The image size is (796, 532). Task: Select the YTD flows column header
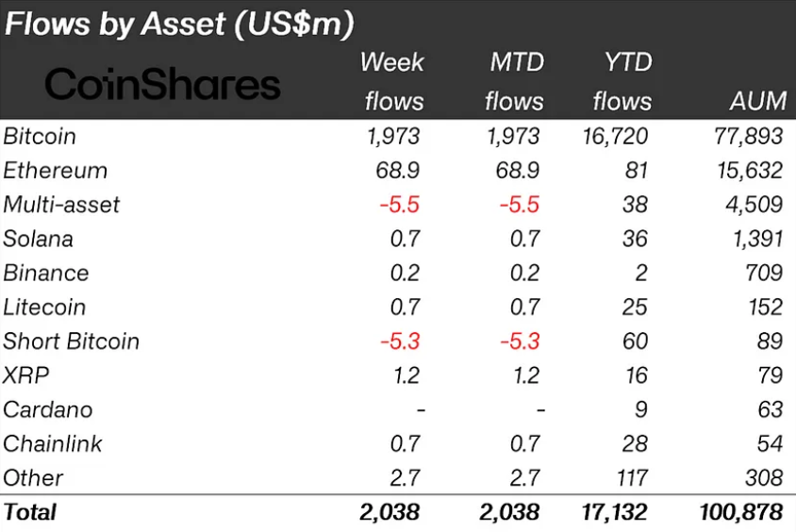tap(622, 82)
